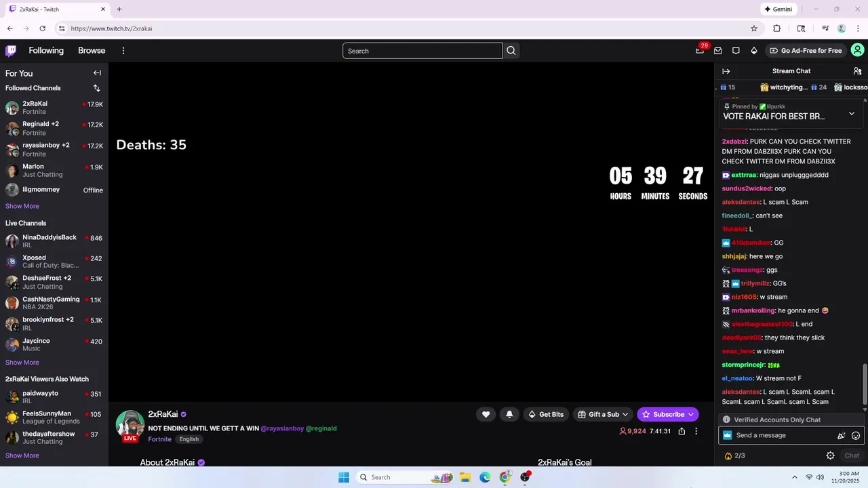868x488 pixels.
Task: Open Chrome extensions puzzle icon
Action: (777, 28)
